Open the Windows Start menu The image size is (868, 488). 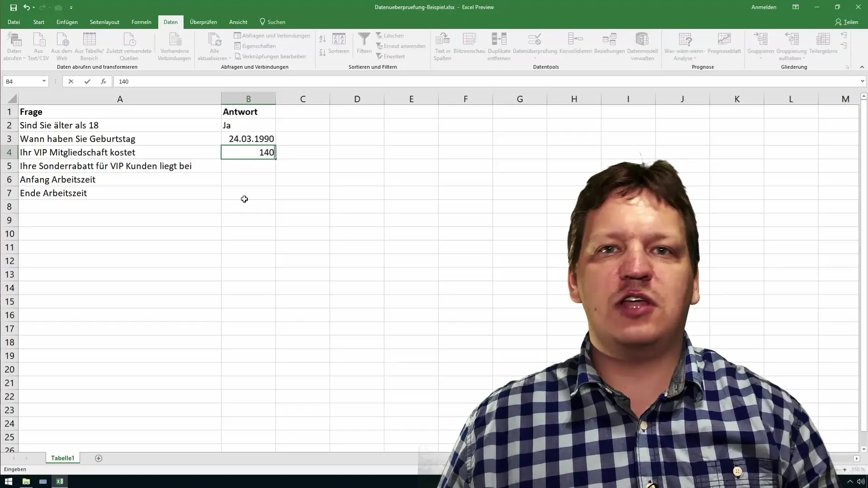click(9, 481)
